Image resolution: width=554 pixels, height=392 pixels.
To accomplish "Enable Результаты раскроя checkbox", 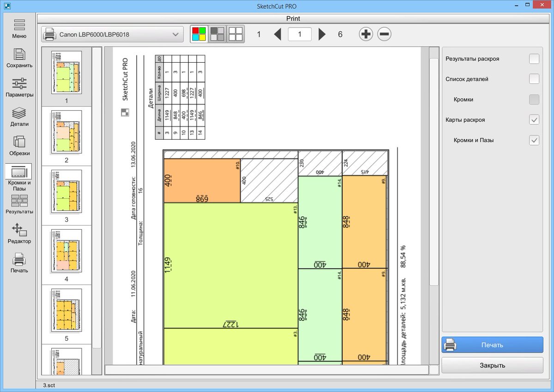I will click(534, 59).
